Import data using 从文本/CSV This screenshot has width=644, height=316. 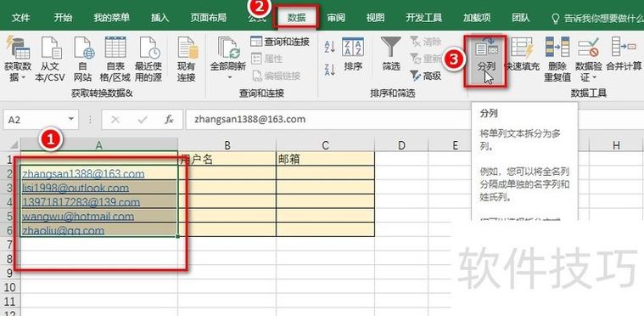coord(50,59)
